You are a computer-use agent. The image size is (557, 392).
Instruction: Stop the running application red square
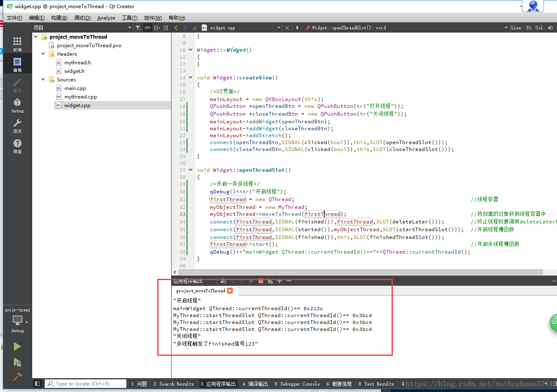pos(261,281)
